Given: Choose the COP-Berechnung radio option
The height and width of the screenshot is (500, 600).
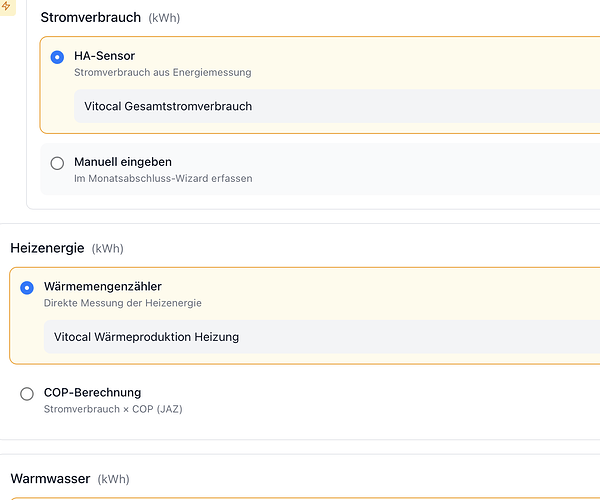Looking at the screenshot, I should click(x=27, y=394).
